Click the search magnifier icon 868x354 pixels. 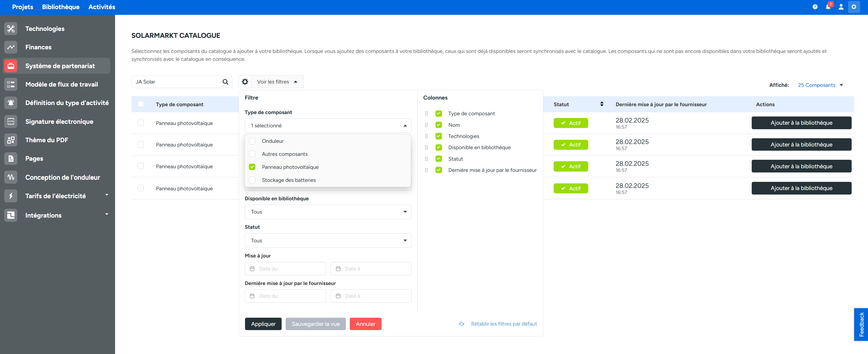[225, 82]
